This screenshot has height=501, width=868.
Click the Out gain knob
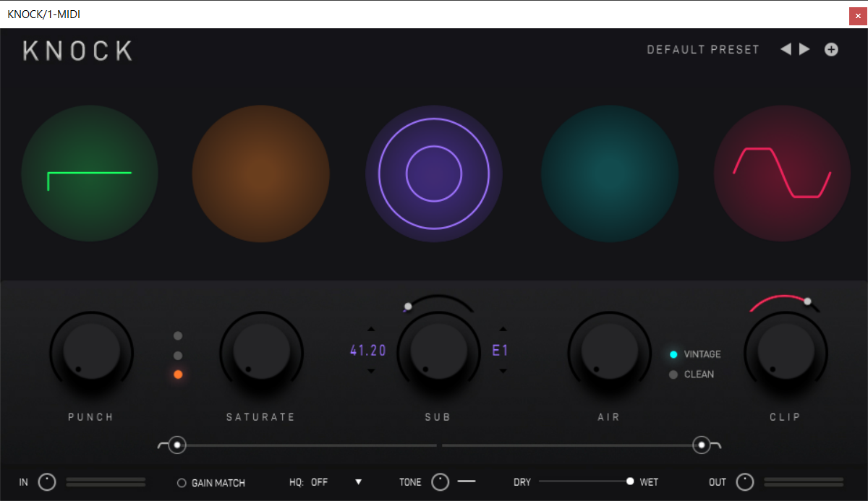pyautogui.click(x=745, y=482)
